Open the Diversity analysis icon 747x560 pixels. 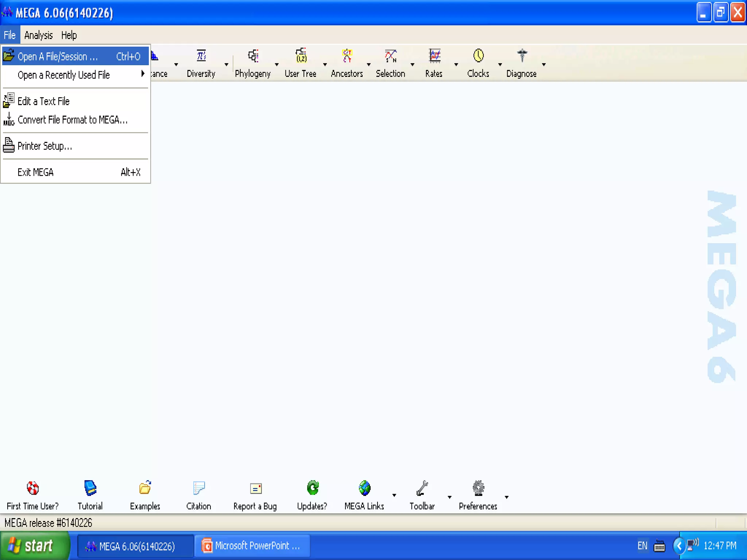coord(201,56)
